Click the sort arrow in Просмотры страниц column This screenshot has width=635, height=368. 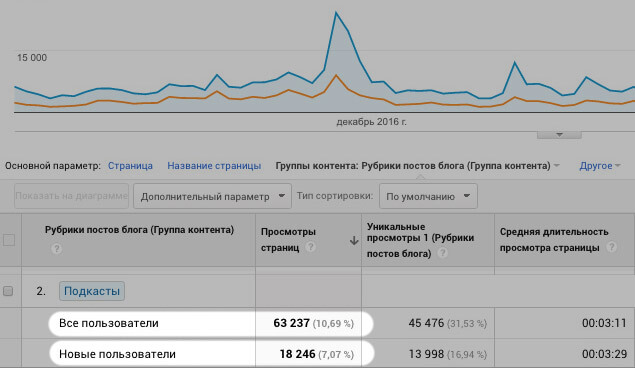[354, 241]
